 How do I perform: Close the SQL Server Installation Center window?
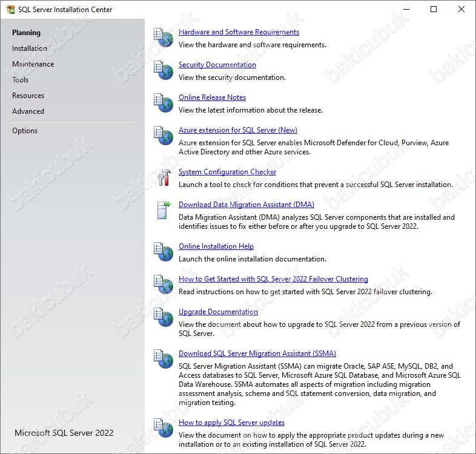[461, 10]
